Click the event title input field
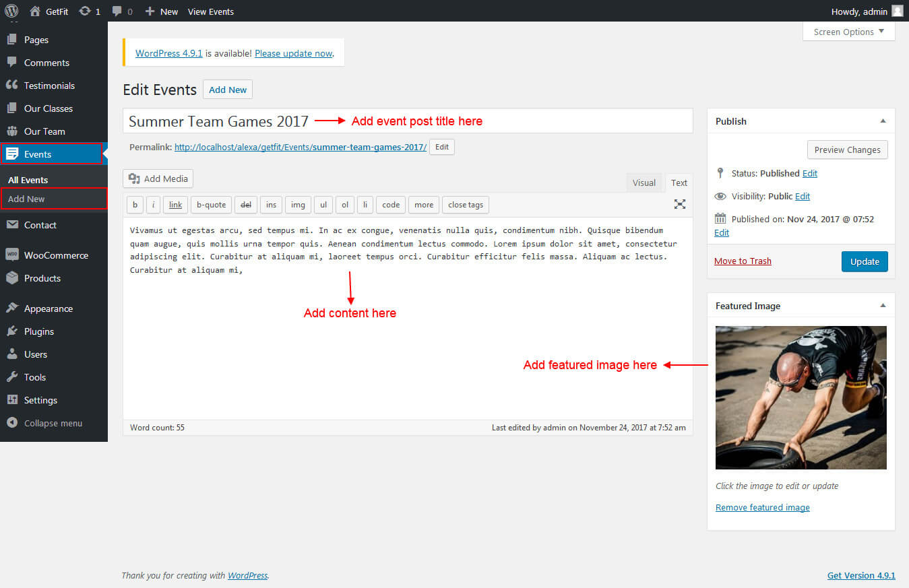The width and height of the screenshot is (909, 588). (408, 121)
